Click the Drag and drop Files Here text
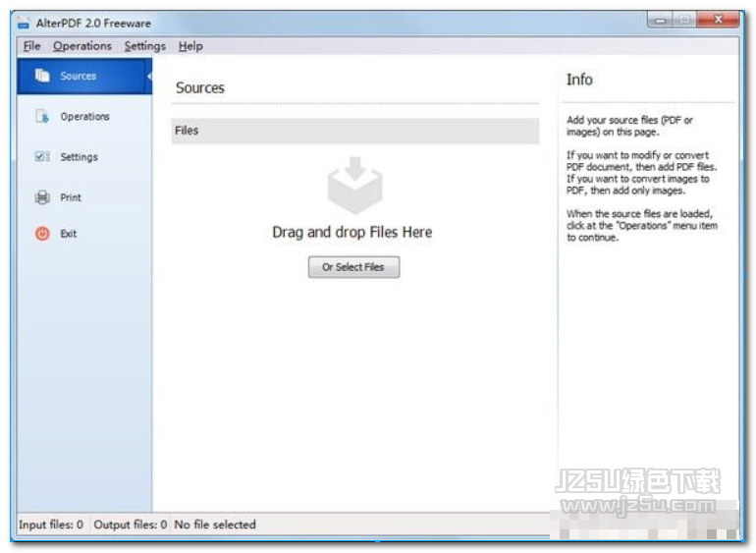This screenshot has height=553, width=756. coord(351,232)
